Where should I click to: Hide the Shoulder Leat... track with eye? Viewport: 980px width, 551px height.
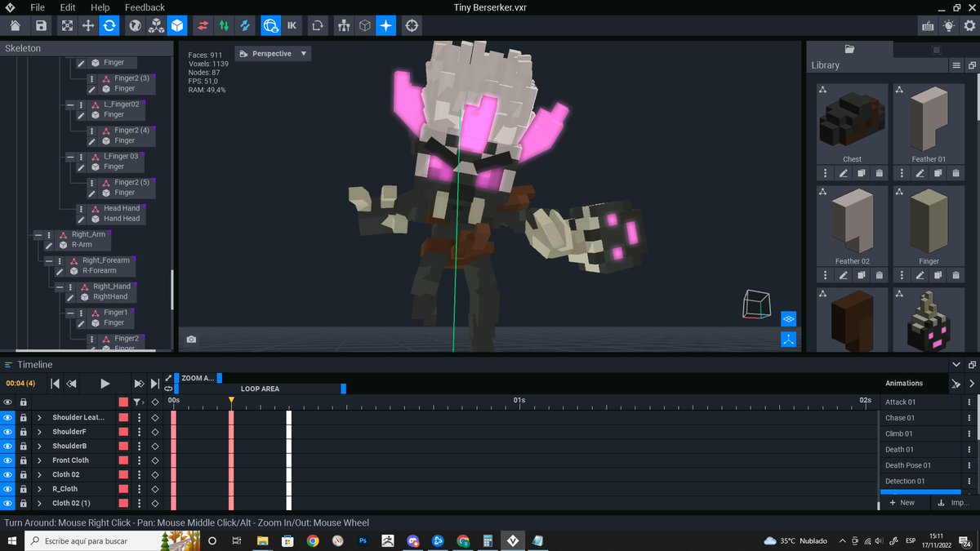pos(7,417)
